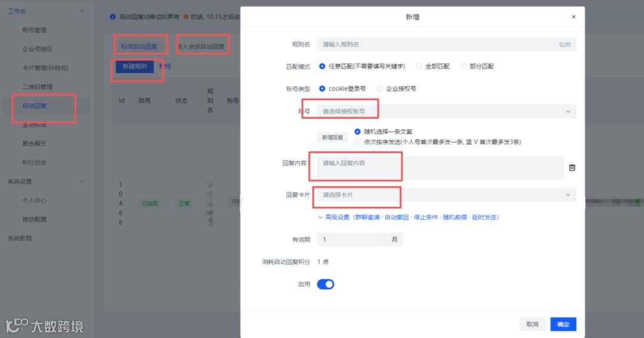Collapse the 系统设置 sidebar section
This screenshot has width=644, height=338.
pos(82,181)
